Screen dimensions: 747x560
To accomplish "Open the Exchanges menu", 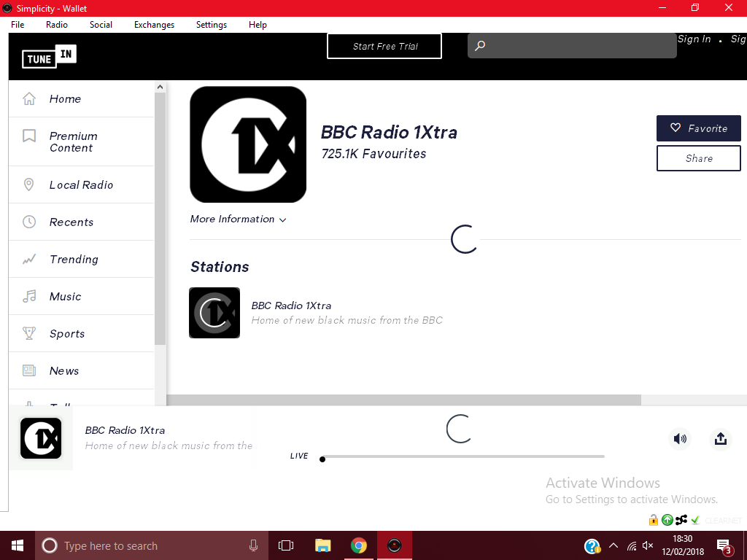I will (x=155, y=25).
